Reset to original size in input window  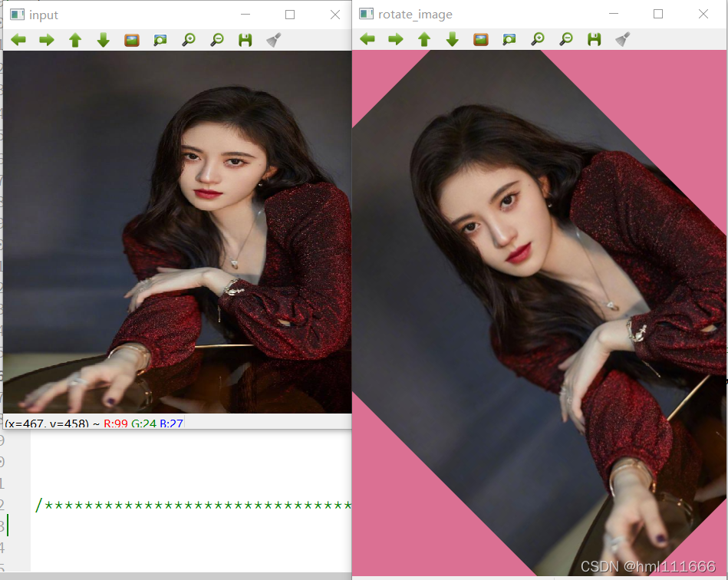click(132, 40)
